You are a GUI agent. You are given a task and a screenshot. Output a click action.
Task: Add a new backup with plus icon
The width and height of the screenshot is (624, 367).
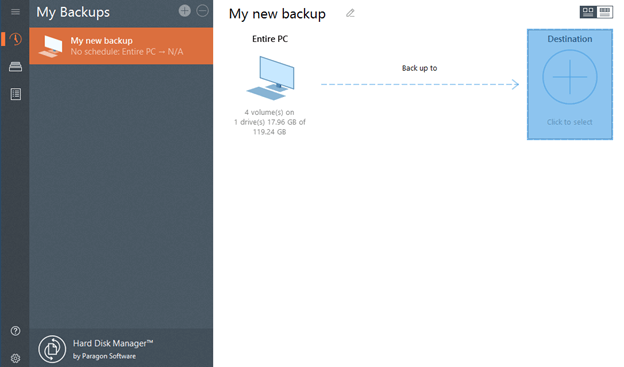pos(185,11)
